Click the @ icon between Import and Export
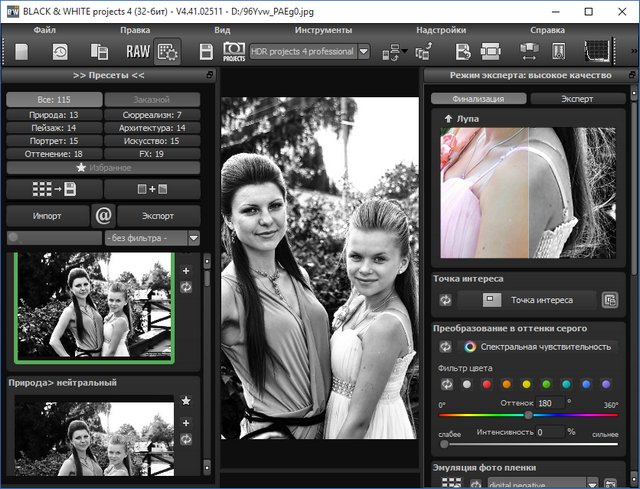The height and width of the screenshot is (489, 640). click(x=103, y=214)
